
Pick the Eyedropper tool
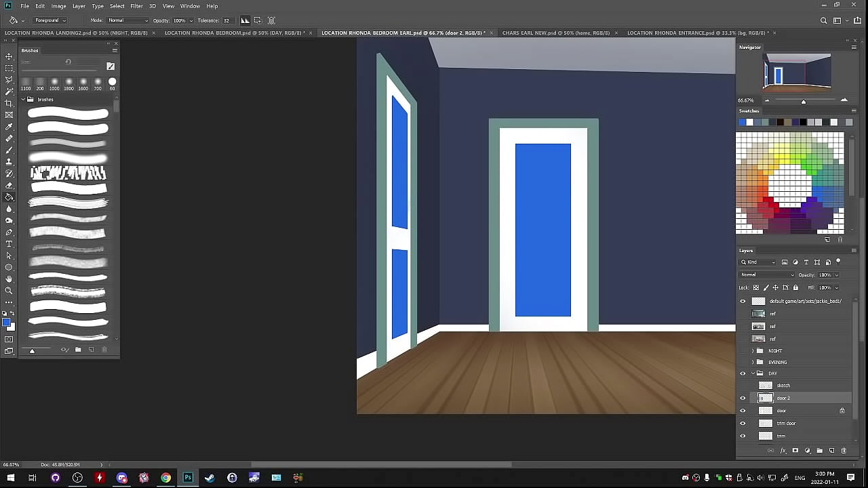pos(9,127)
